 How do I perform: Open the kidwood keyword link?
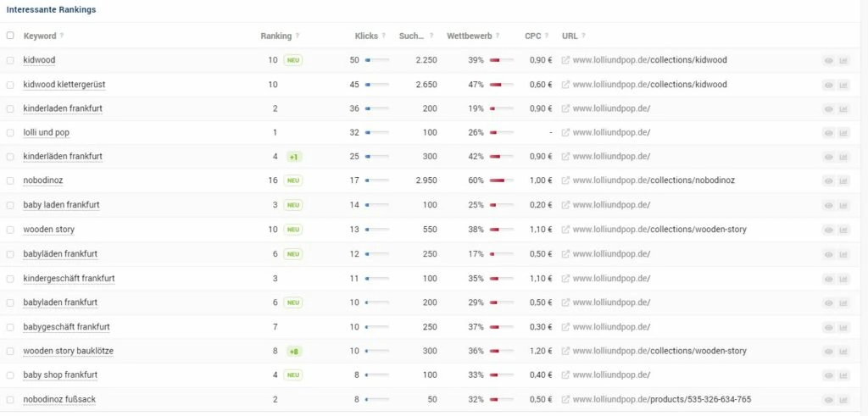pyautogui.click(x=39, y=60)
